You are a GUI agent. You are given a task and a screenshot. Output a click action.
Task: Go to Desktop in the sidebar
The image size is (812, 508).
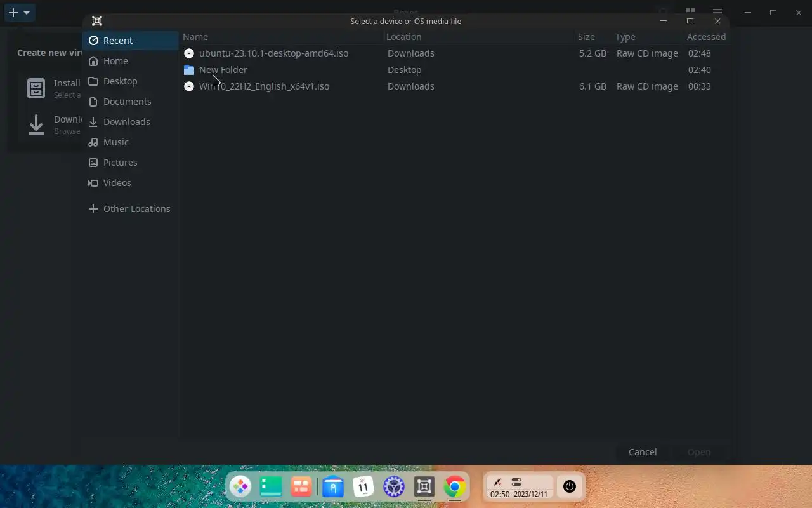(130, 81)
